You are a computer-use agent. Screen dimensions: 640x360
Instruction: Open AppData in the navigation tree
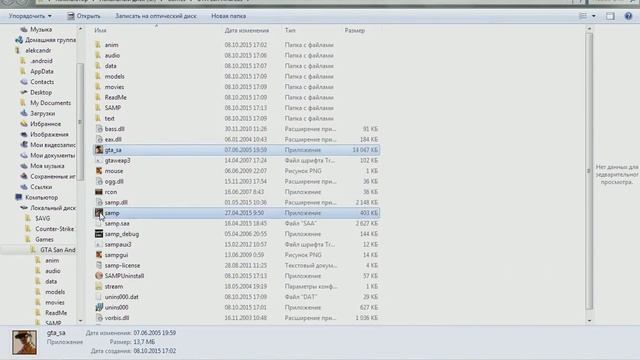tap(42, 71)
